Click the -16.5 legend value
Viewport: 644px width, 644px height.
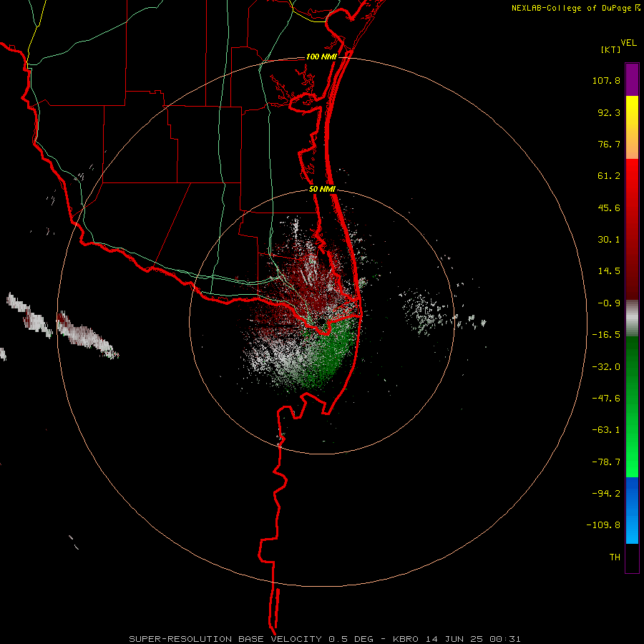click(x=606, y=335)
